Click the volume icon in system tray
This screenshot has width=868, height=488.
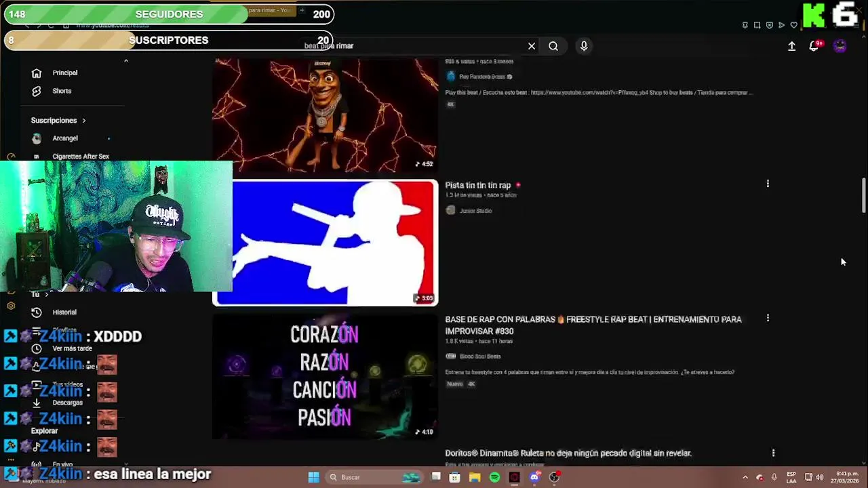click(x=820, y=477)
